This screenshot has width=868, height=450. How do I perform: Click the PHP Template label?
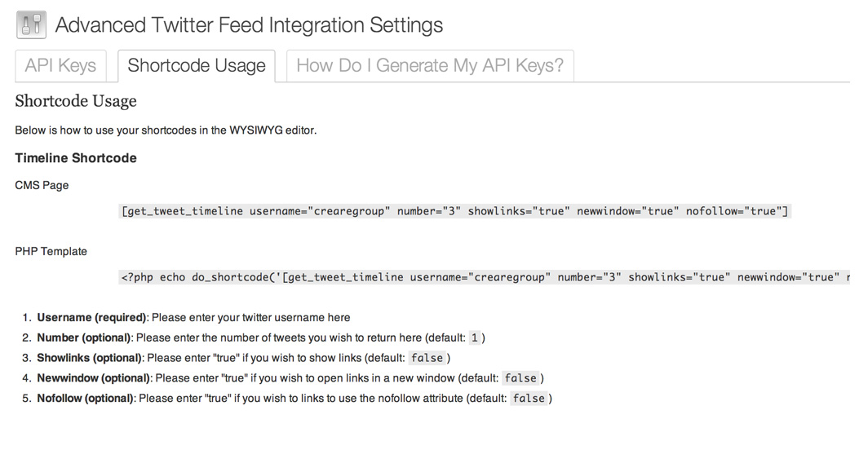coord(51,251)
